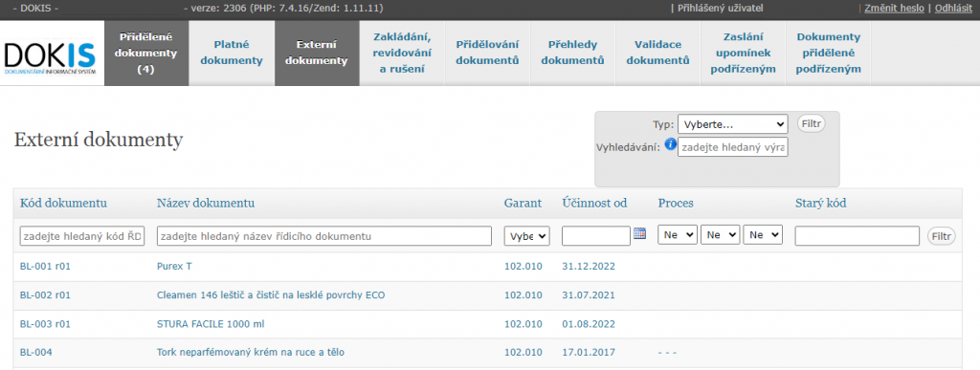Sort by Účinnost od column header

pyautogui.click(x=593, y=203)
